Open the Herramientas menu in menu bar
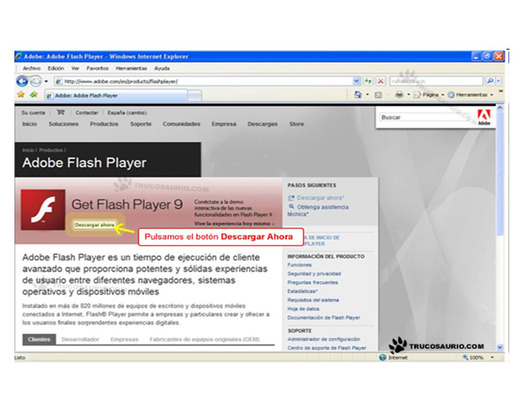The height and width of the screenshot is (399, 532). tap(131, 68)
